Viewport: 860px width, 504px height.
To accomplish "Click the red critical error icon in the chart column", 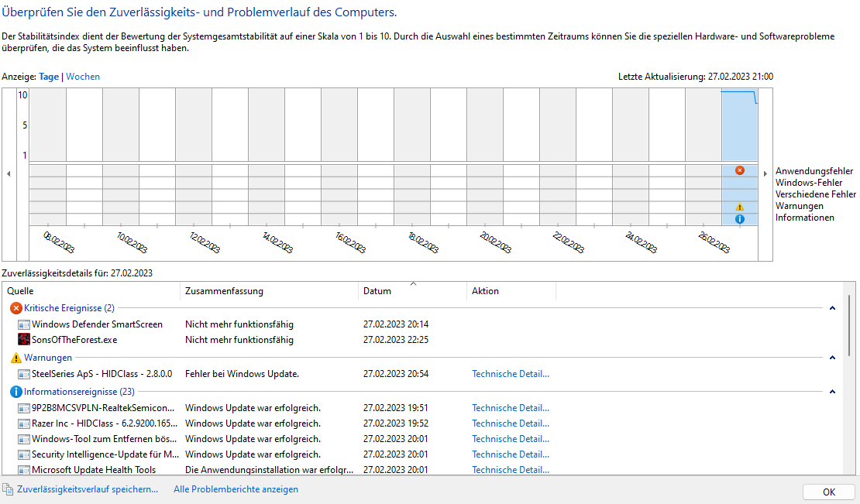I will [740, 169].
